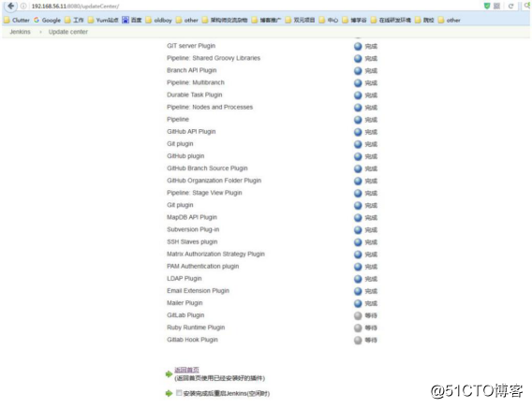The height and width of the screenshot is (408, 532).
Task: Select the 完成 status text for Mailer Plugin
Action: click(x=371, y=303)
